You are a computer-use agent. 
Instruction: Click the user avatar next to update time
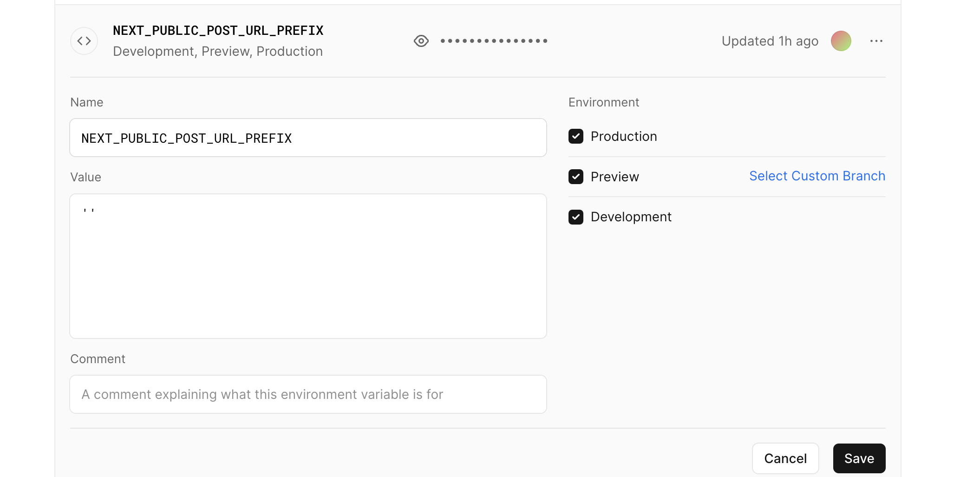tap(841, 41)
